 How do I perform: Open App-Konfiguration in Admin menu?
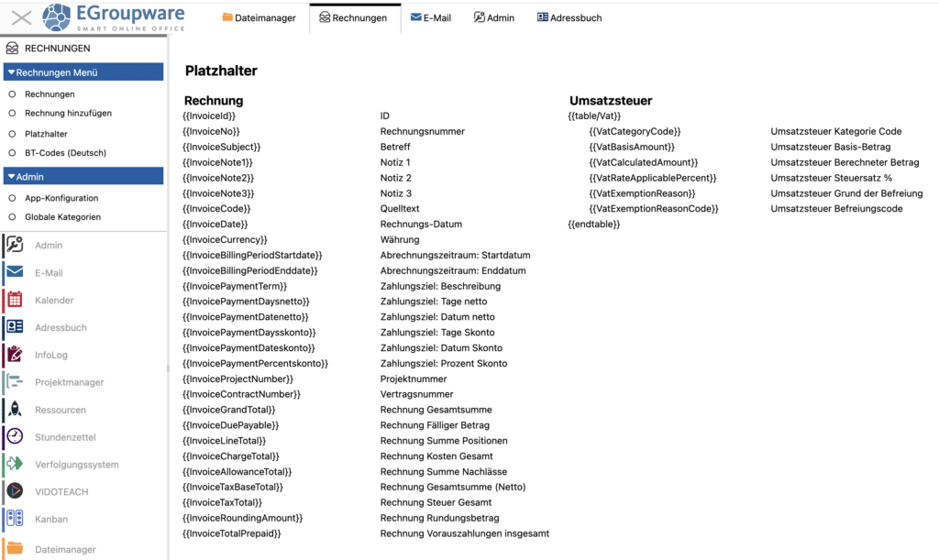click(61, 198)
